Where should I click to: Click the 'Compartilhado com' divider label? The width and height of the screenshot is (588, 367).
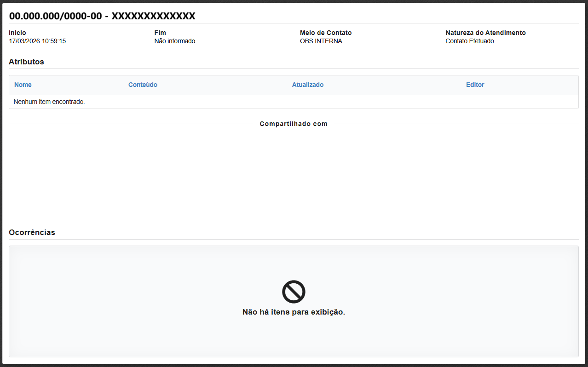pyautogui.click(x=294, y=124)
